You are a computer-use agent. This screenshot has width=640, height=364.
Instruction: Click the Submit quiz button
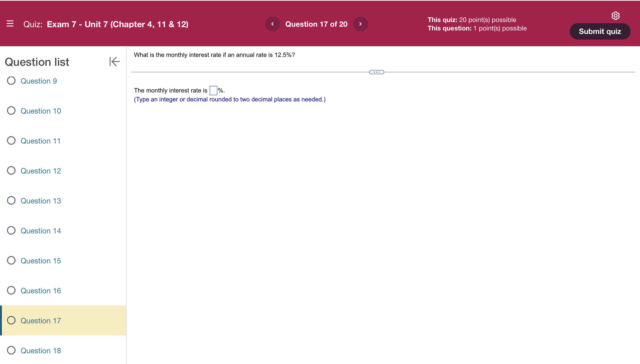600,32
